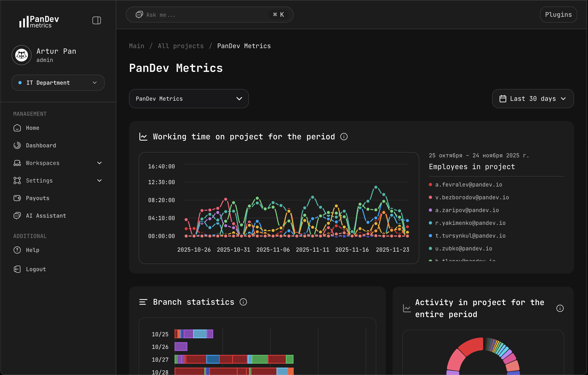
Task: Open the IT Department selector
Action: click(58, 83)
